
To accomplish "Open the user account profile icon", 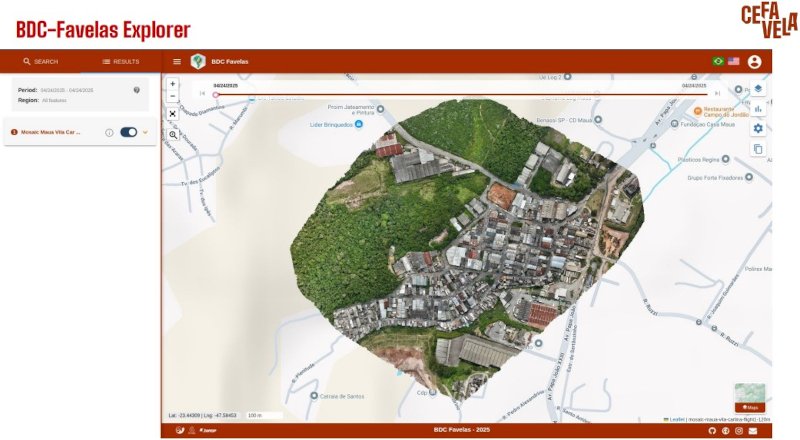I will 754,62.
